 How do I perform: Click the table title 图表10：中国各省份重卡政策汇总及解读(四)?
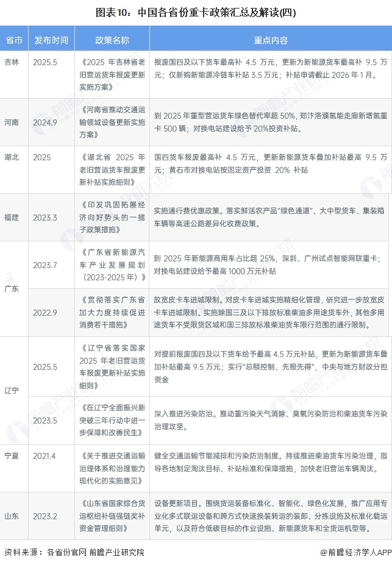[x=196, y=13]
